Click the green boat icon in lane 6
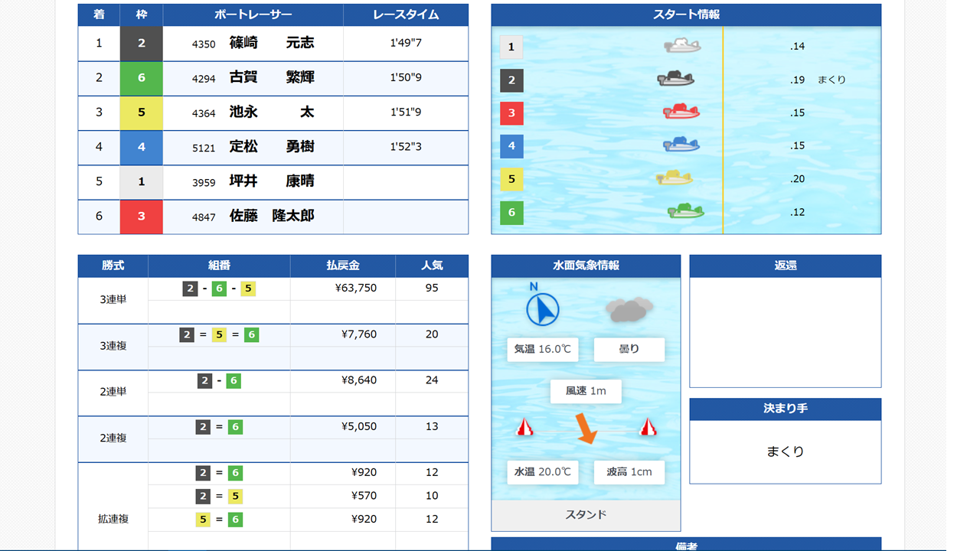This screenshot has height=551, width=980. (x=685, y=210)
